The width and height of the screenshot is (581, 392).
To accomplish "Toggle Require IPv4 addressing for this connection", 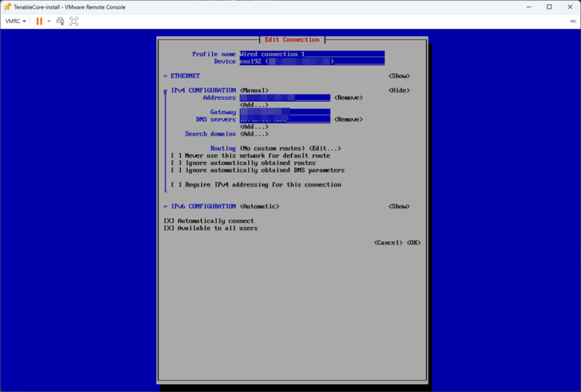I will [x=176, y=184].
